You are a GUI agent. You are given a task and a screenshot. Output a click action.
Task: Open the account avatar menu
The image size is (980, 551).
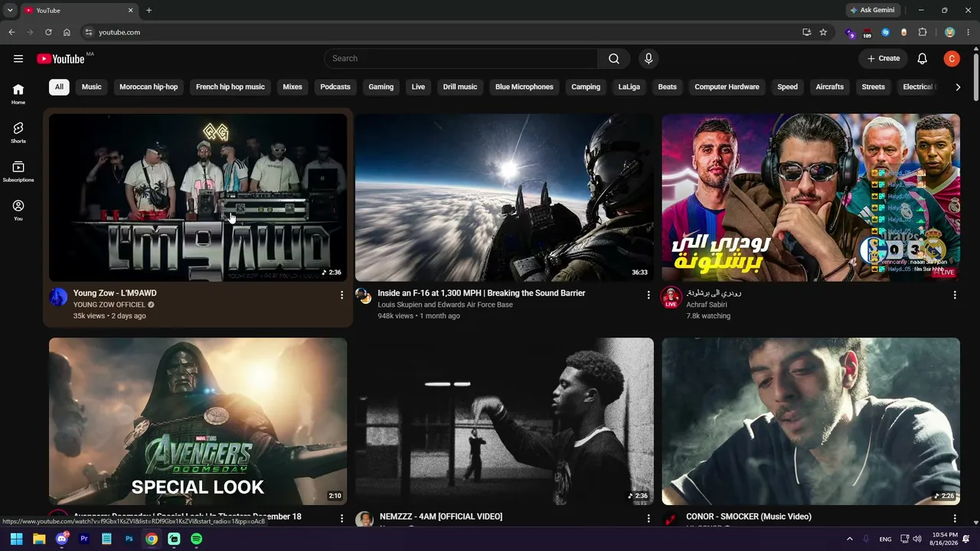pos(952,59)
